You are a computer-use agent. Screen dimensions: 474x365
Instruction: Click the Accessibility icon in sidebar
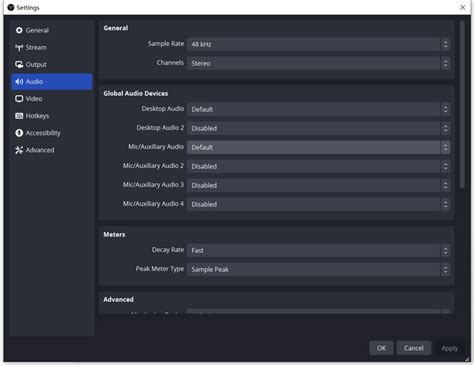pyautogui.click(x=19, y=133)
